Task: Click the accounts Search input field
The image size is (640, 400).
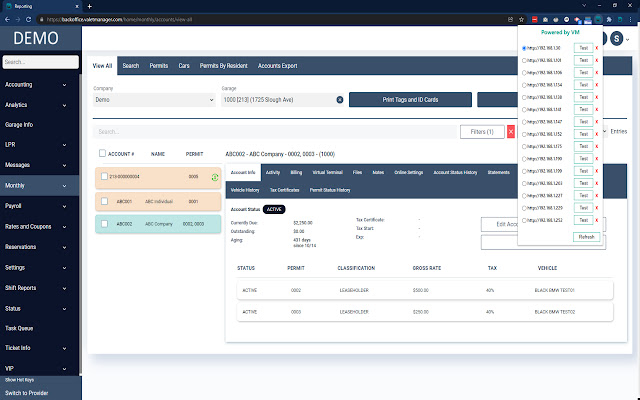Action: pyautogui.click(x=275, y=132)
